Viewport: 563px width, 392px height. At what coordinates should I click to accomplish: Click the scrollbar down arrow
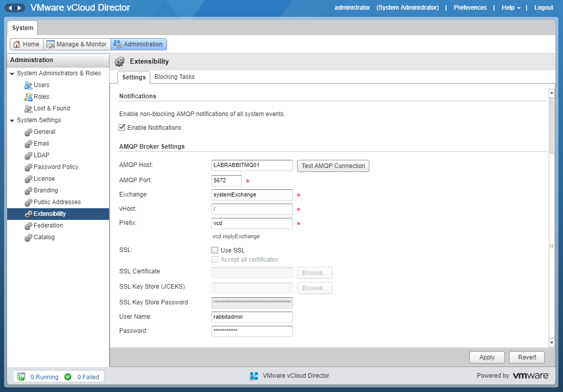(551, 342)
